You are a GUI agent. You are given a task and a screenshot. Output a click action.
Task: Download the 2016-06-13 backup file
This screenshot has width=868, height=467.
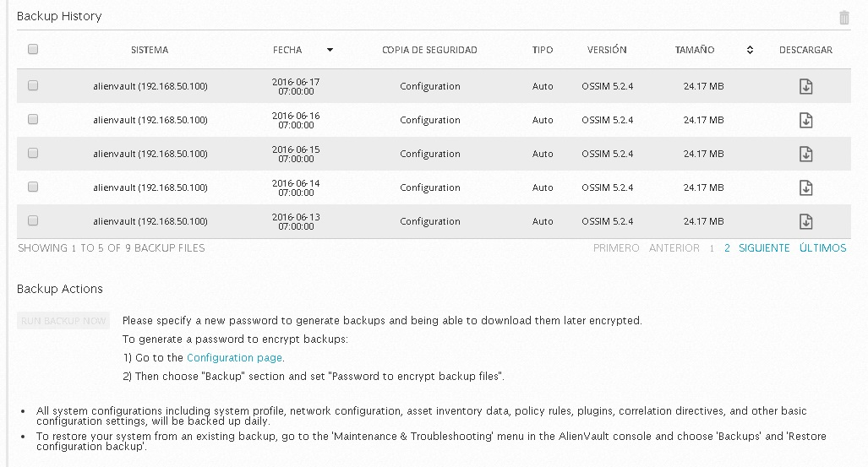coord(805,221)
